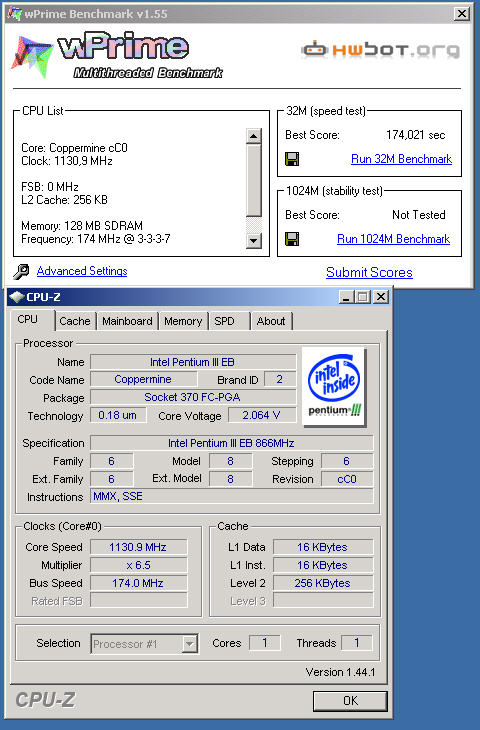Click the Brand ID value 2
Screen dimensions: 480x730
coord(280,379)
